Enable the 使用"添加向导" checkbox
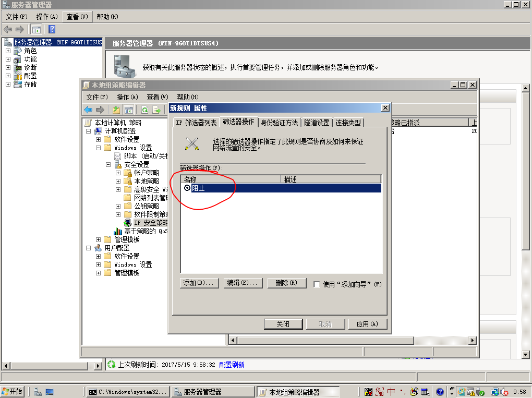Screen dimensions: 532x398 (317, 284)
